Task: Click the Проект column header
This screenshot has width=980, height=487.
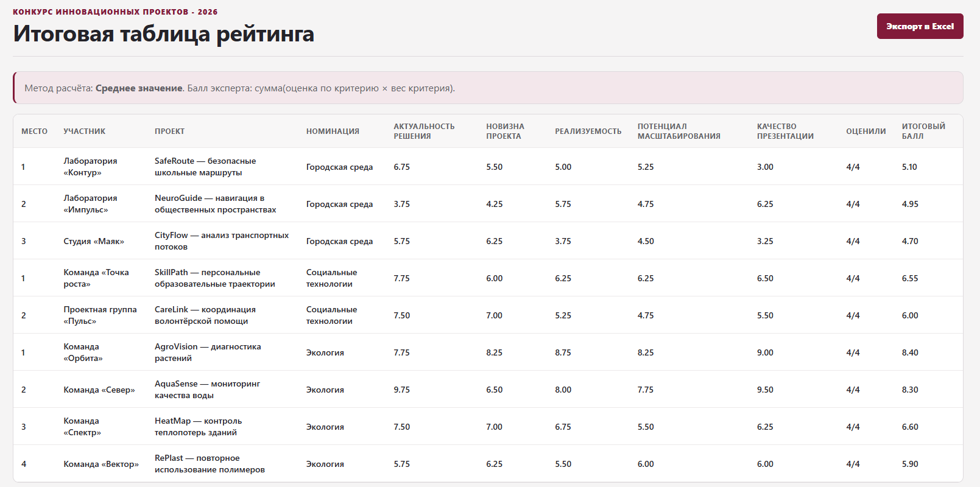Action: [x=169, y=131]
